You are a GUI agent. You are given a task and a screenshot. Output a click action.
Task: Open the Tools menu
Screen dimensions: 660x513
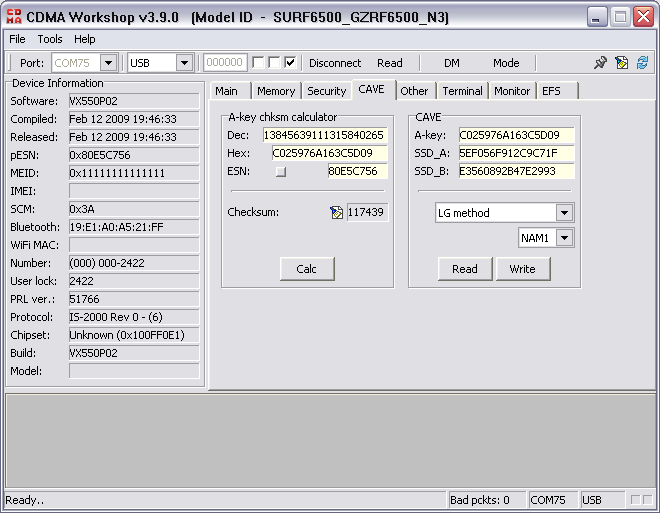[x=50, y=39]
